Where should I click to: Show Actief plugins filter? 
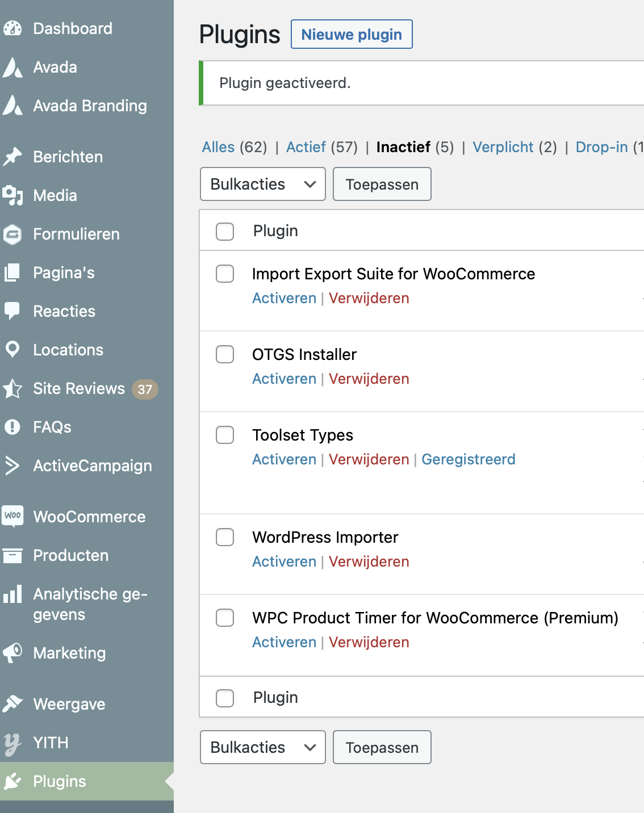pyautogui.click(x=306, y=147)
